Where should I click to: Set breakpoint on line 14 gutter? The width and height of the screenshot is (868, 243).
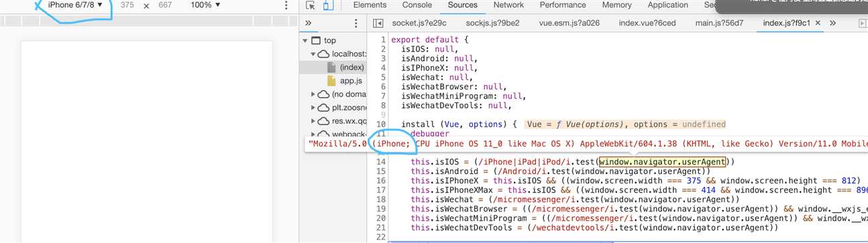coord(381,162)
